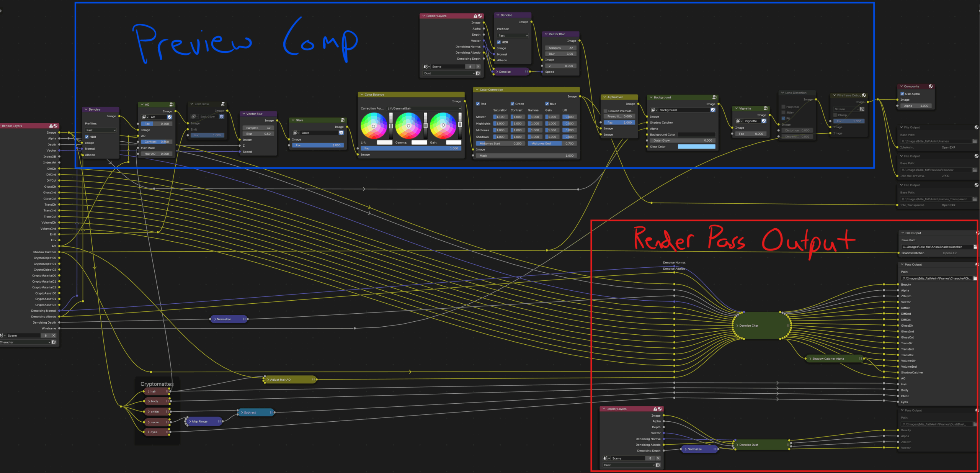Click folder icon of IdleAnim File Output path
The image size is (980, 473).
(975, 141)
